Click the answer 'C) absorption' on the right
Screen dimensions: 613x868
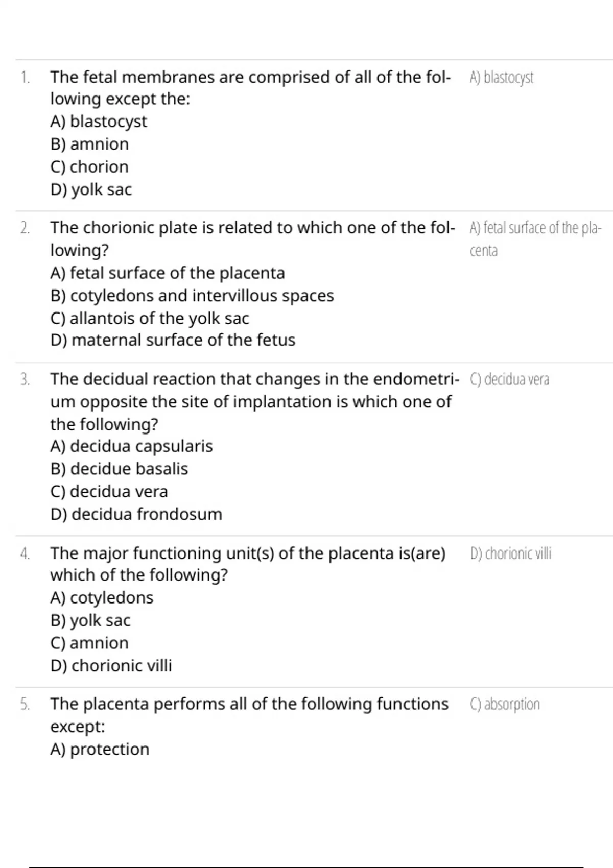point(505,704)
